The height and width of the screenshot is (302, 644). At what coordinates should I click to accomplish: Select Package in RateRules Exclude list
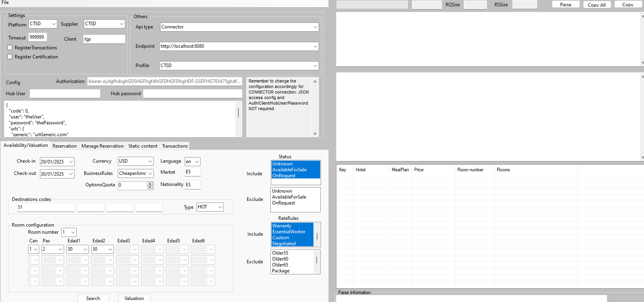(x=292, y=271)
